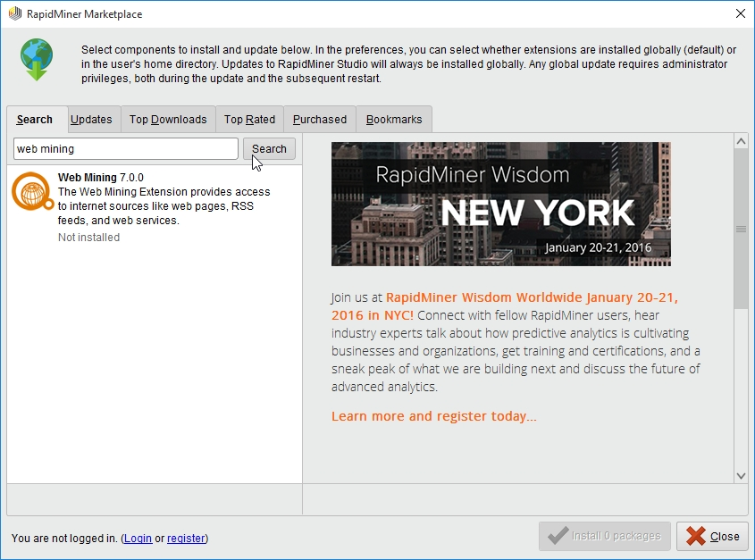755x560 pixels.
Task: Click the right panel scrollbar down arrow
Action: [x=741, y=476]
